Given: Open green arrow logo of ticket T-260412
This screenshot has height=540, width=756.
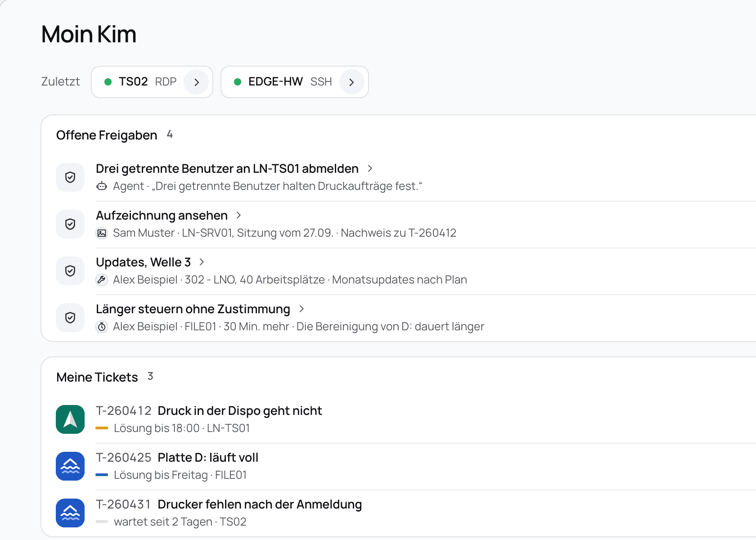Looking at the screenshot, I should (70, 419).
